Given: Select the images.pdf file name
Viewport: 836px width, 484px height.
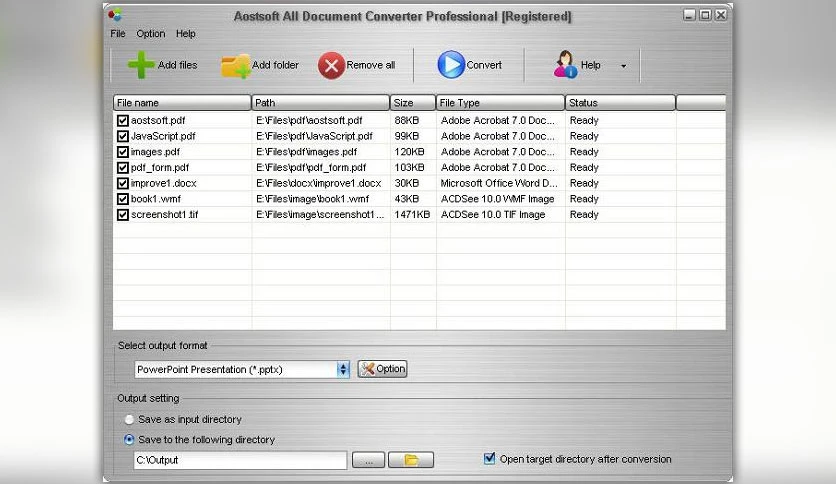Looking at the screenshot, I should (155, 152).
